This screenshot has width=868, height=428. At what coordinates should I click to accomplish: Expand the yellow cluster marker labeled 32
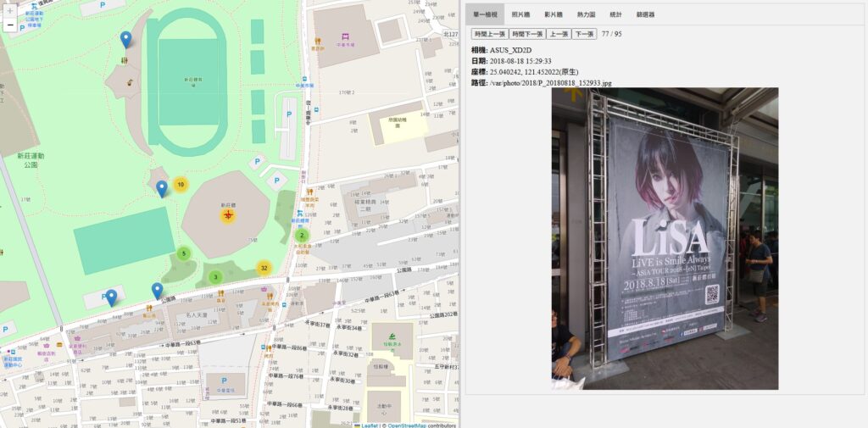click(264, 269)
